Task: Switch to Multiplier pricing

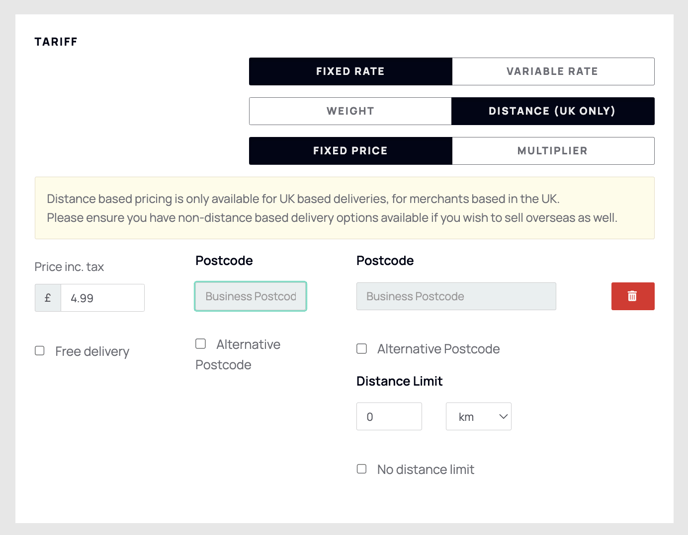Action: pyautogui.click(x=552, y=151)
